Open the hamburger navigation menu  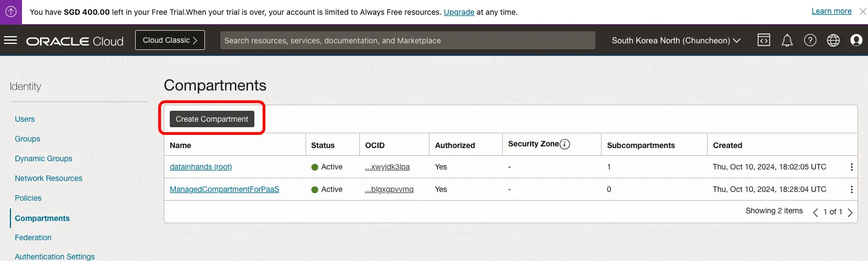coord(10,41)
